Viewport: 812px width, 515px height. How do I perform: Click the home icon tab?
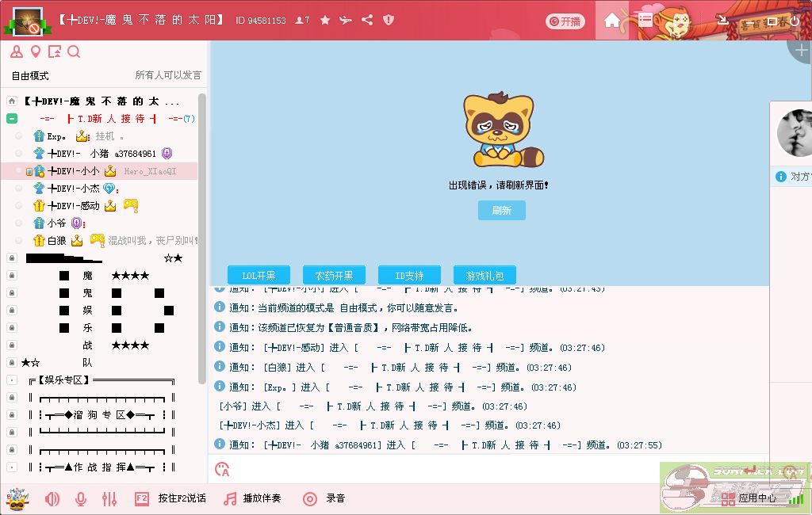click(x=611, y=21)
